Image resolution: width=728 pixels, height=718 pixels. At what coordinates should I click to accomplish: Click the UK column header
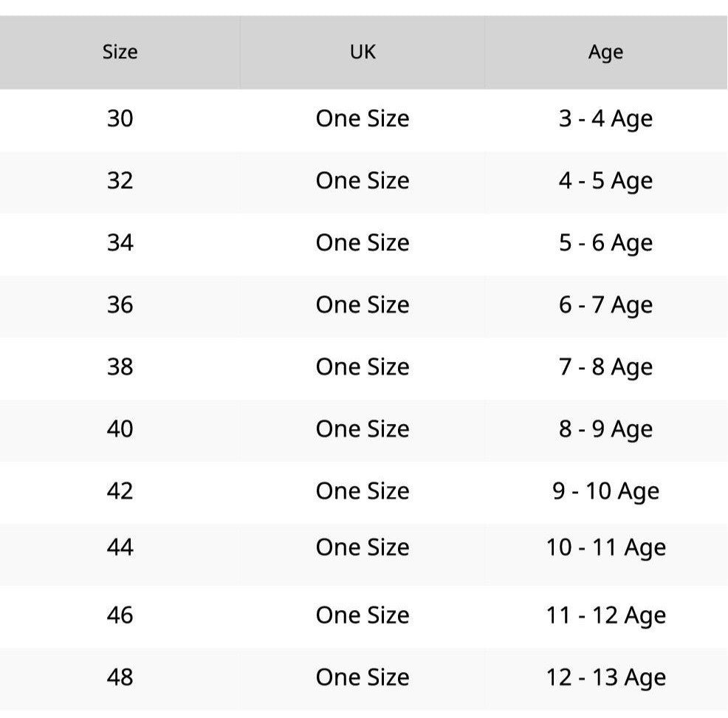[363, 52]
